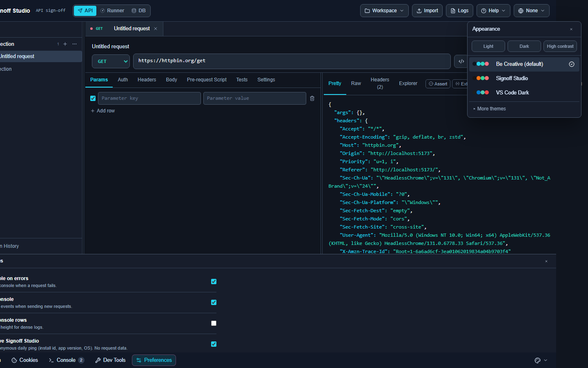588x368 pixels.
Task: Select the Be Creative (default) theme
Action: pyautogui.click(x=524, y=64)
